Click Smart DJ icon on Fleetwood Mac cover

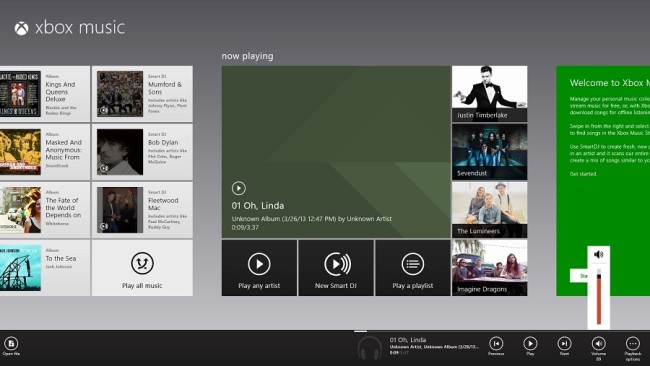[x=104, y=226]
